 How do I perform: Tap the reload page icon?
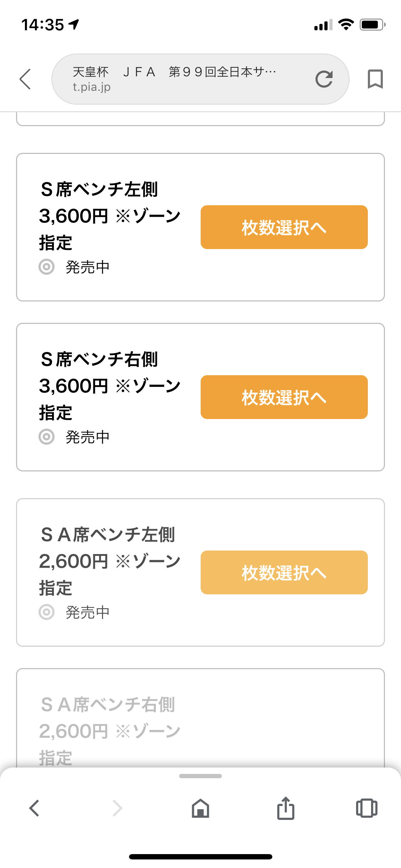324,79
